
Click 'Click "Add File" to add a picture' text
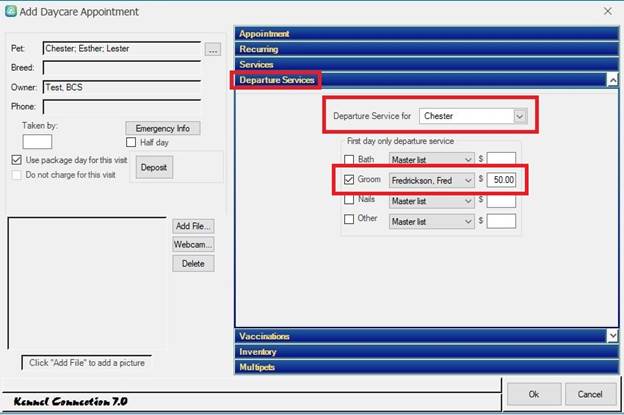pyautogui.click(x=87, y=363)
